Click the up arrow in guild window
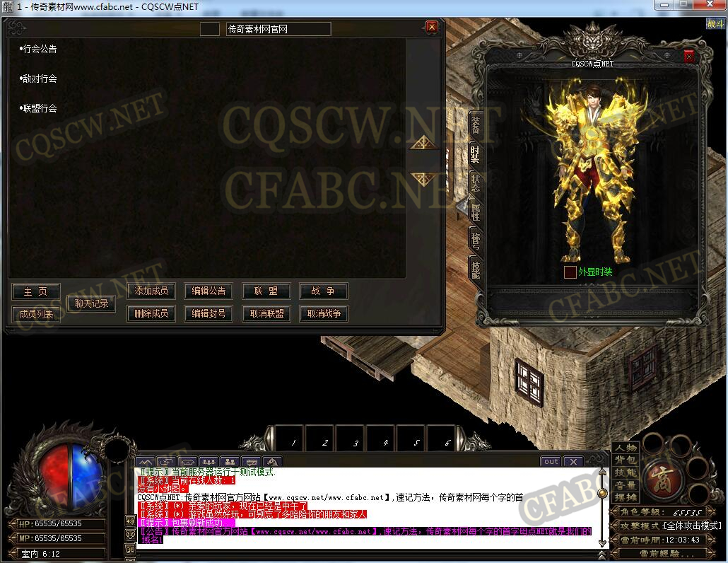 click(423, 143)
